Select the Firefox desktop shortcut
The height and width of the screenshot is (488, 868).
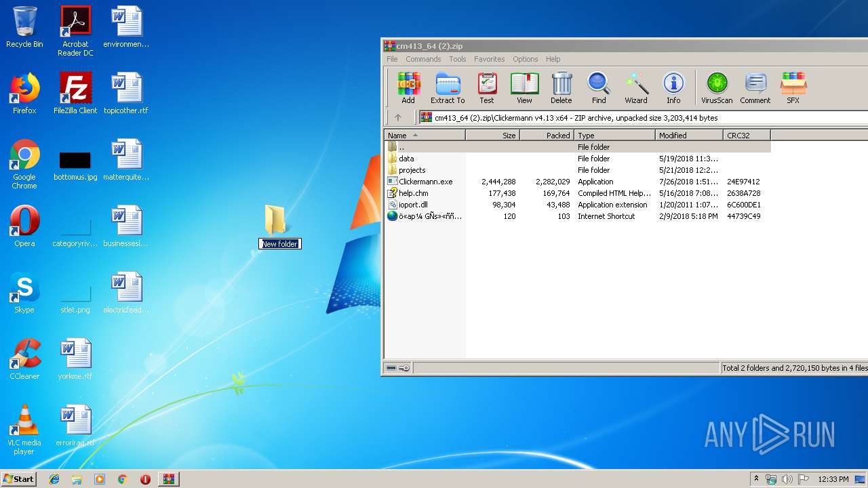(24, 94)
